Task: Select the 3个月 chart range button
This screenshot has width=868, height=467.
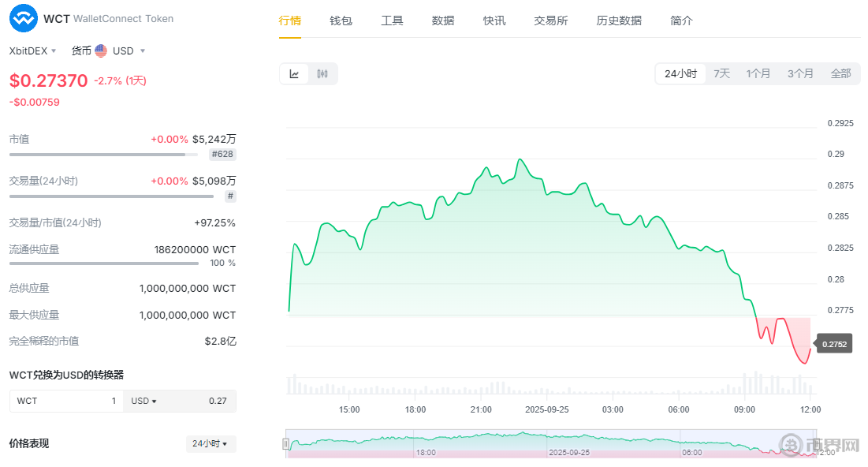Action: click(800, 73)
